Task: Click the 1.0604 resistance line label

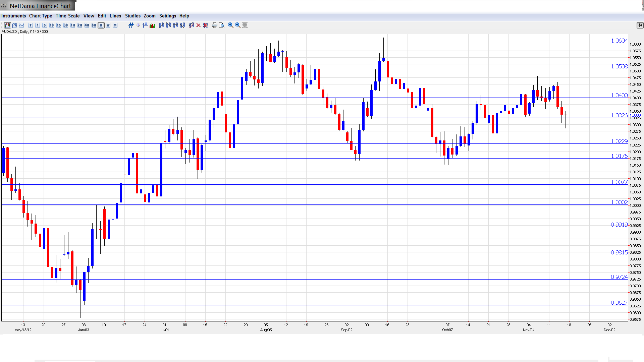Action: [x=619, y=41]
